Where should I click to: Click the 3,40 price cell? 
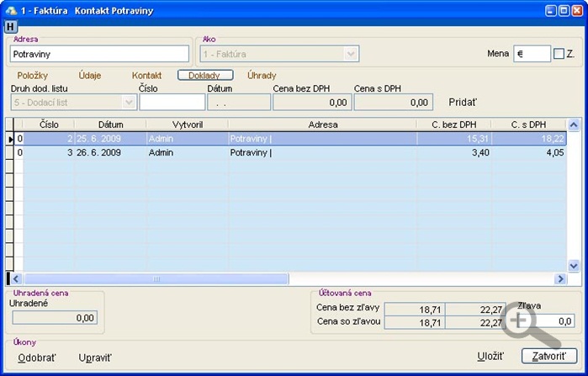click(454, 152)
